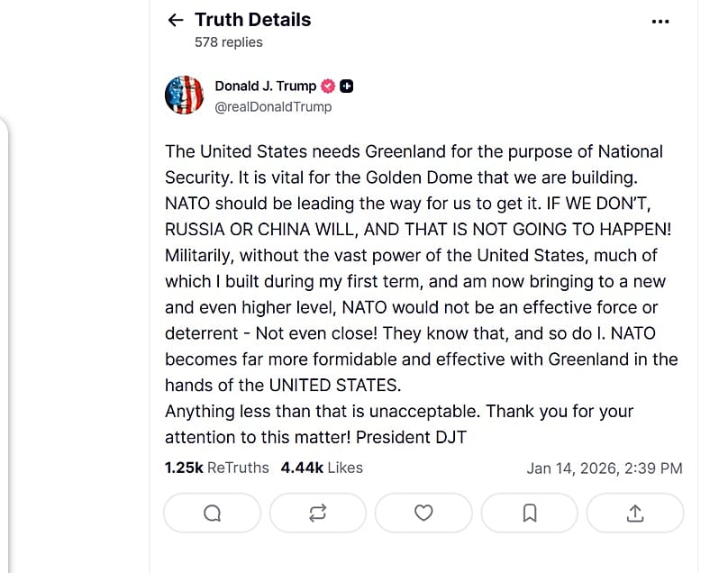Like the post with the heart button
This screenshot has width=728, height=573.
[x=423, y=513]
